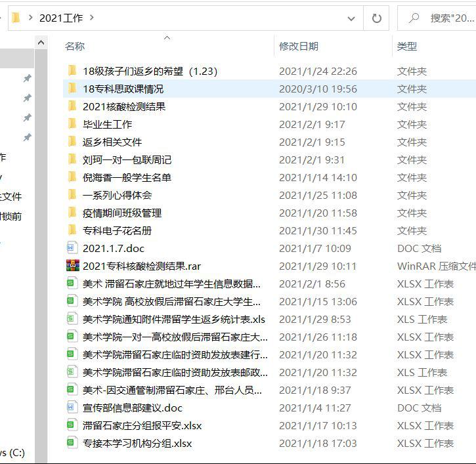Viewport: 476px width, 464px height.
Task: Sort files by 修改日期 column header
Action: pos(299,47)
